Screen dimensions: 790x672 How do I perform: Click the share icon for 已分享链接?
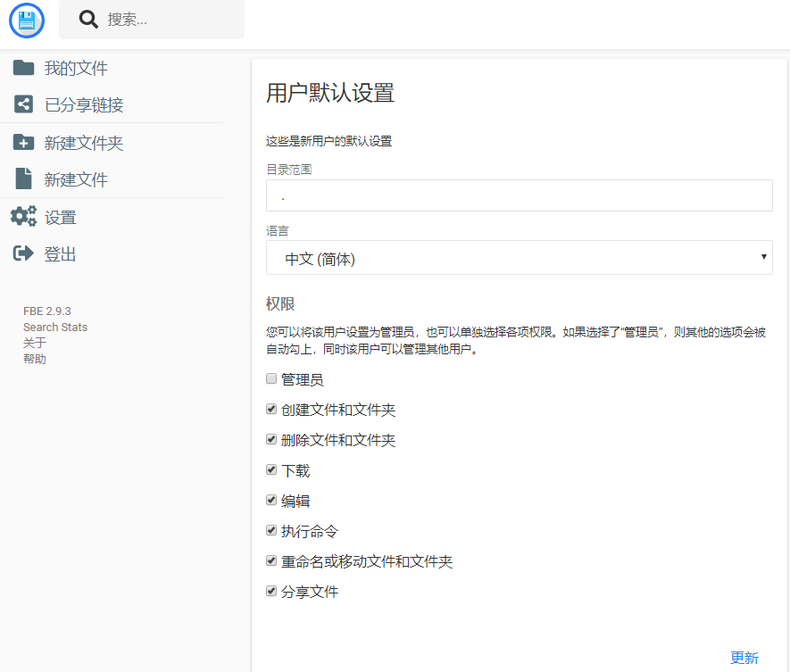[x=23, y=104]
